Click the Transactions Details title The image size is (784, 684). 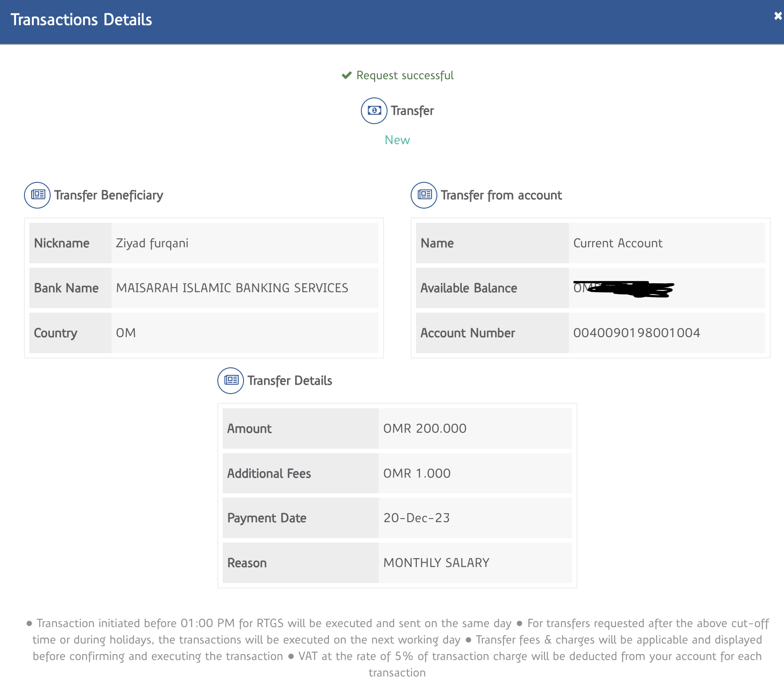[81, 20]
